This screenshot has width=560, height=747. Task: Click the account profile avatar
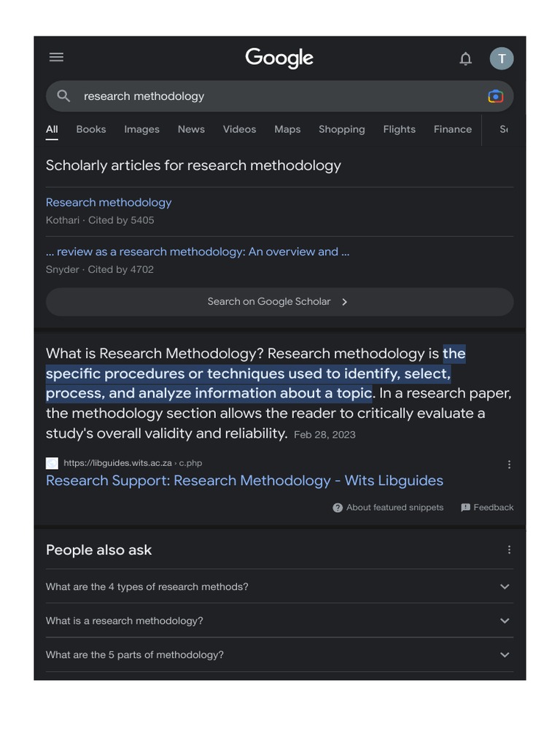502,58
